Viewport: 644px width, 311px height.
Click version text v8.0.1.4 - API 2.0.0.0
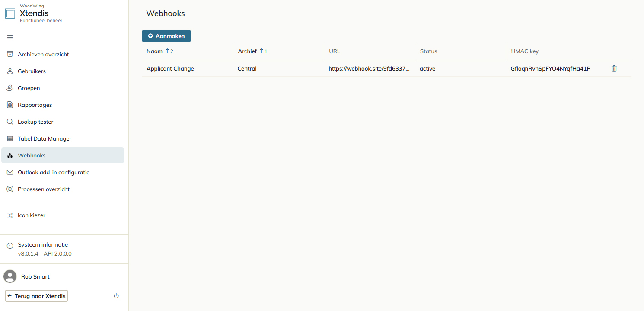[x=45, y=254]
